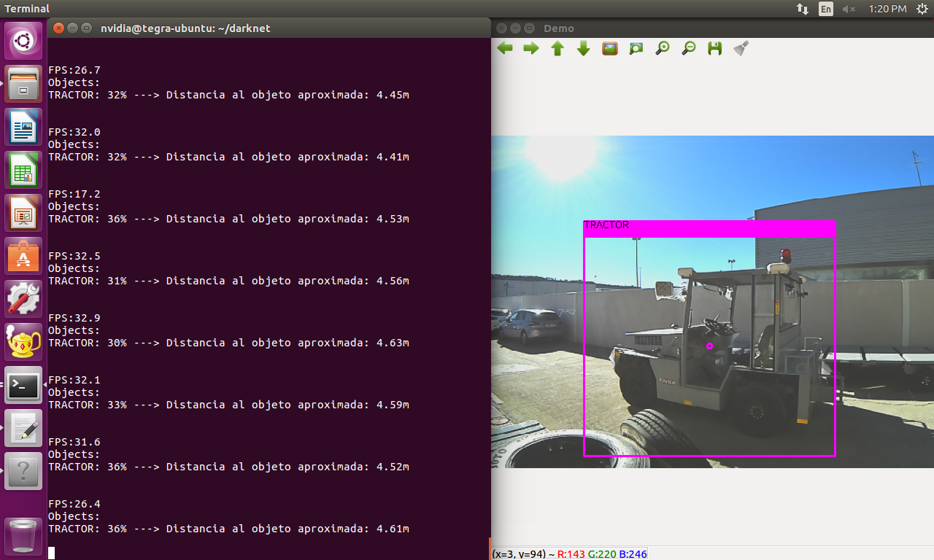Pan the Demo image right
Screen dimensions: 934x560
[x=530, y=48]
